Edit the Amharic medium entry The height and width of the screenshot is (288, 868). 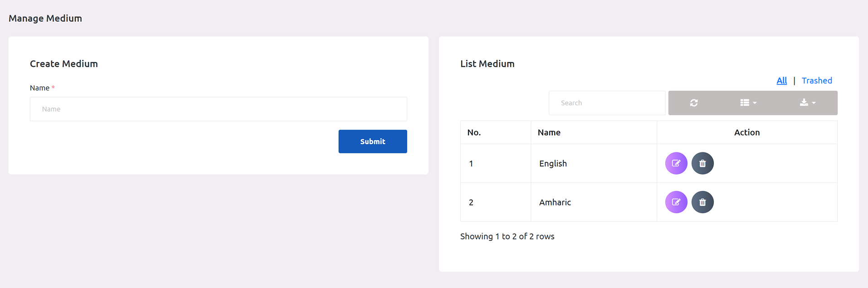(x=676, y=202)
